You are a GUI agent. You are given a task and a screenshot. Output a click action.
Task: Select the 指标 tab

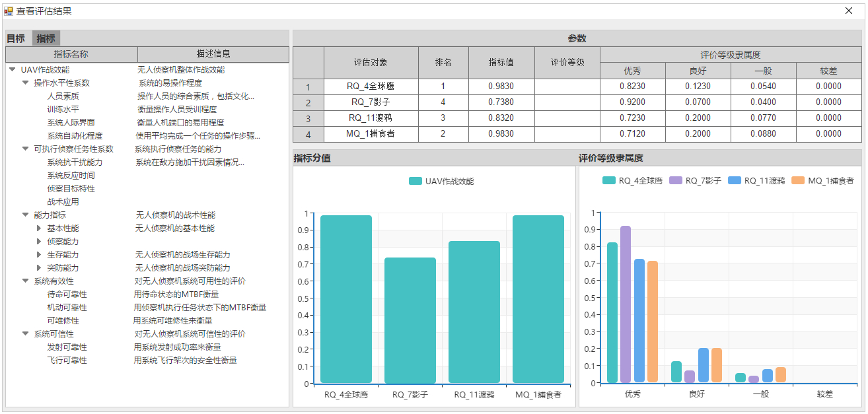tap(46, 39)
